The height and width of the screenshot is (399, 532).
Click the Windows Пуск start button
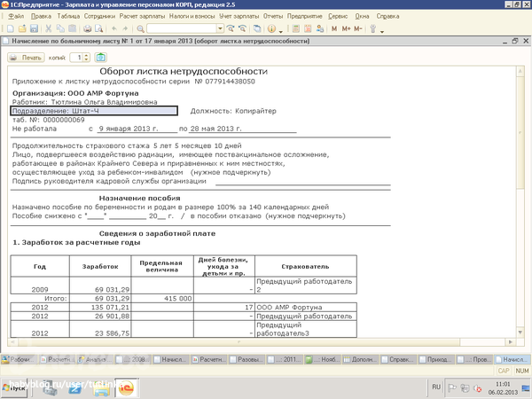(x=18, y=387)
